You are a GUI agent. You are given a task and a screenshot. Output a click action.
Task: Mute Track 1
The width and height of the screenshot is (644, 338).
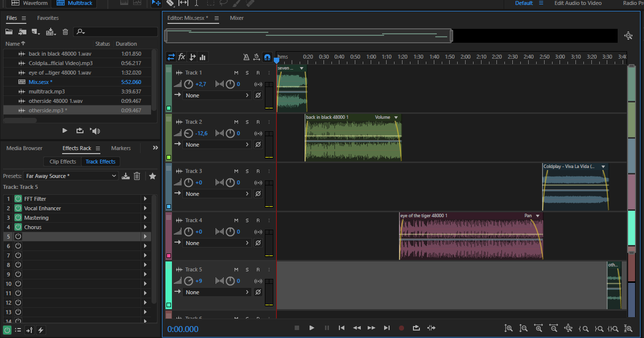pyautogui.click(x=237, y=73)
